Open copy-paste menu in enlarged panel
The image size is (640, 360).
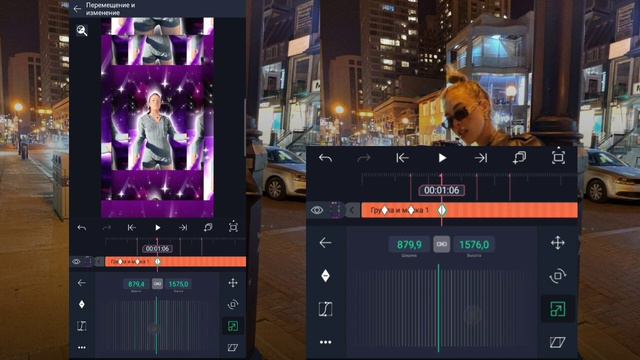(519, 158)
